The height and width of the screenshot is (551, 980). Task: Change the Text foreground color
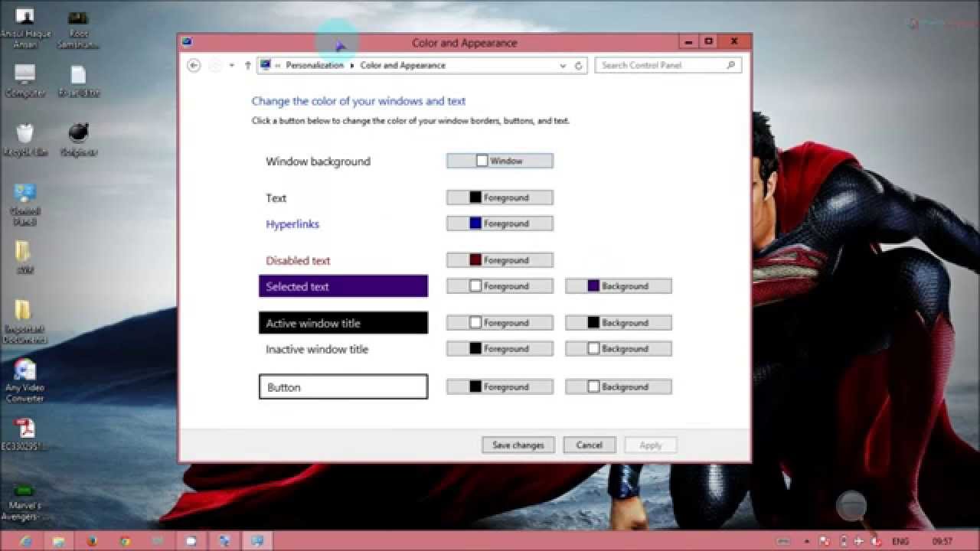coord(499,197)
